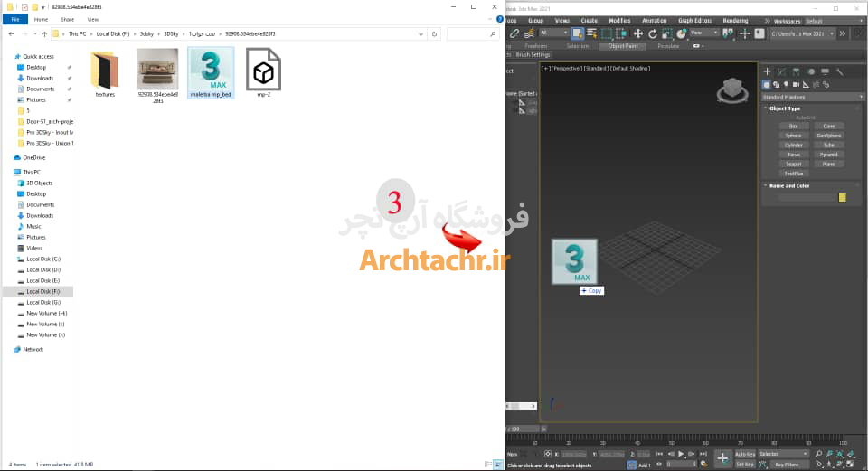Select the maletta mp_bed MAX file icon

click(211, 72)
